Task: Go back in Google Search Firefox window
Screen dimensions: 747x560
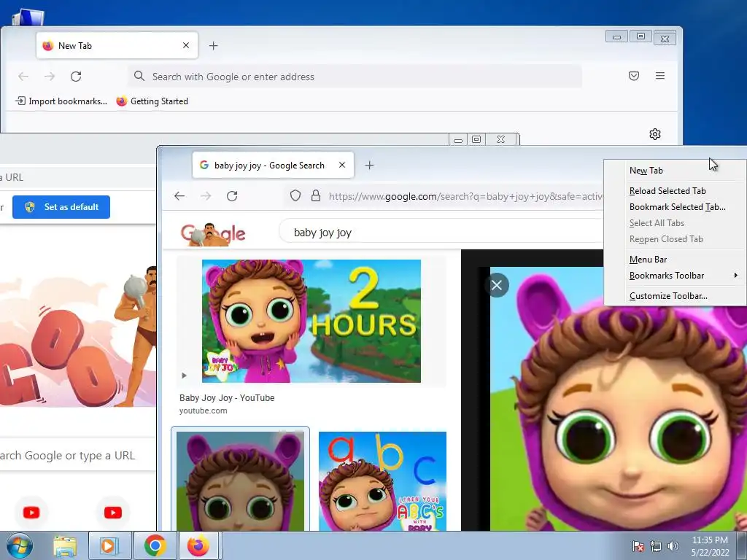Action: (179, 196)
